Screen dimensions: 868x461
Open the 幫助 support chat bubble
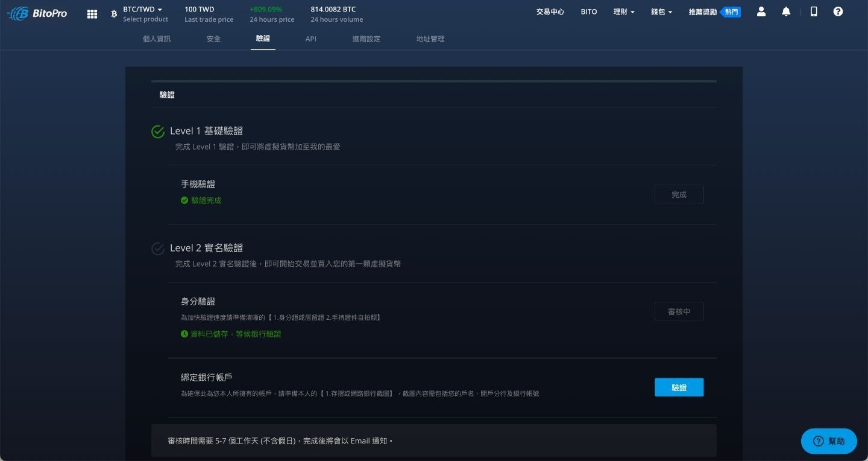pos(828,441)
